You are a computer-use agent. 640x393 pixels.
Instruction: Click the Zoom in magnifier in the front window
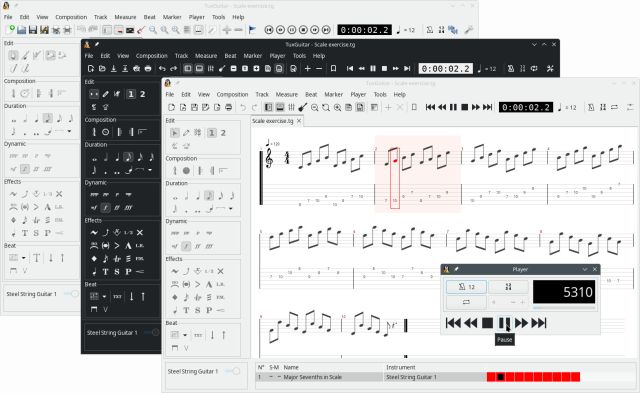click(x=338, y=107)
